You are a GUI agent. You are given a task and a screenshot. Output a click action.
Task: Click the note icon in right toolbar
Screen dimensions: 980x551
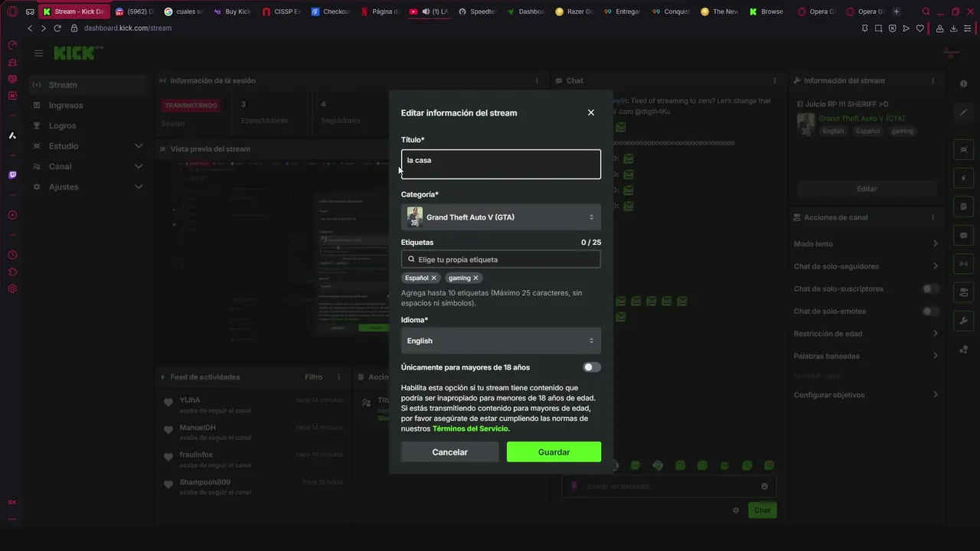pyautogui.click(x=964, y=207)
